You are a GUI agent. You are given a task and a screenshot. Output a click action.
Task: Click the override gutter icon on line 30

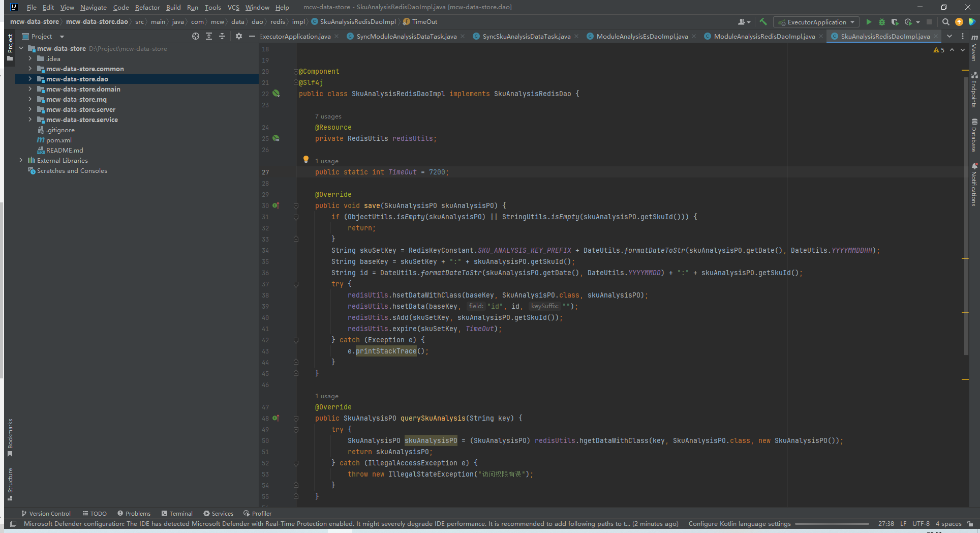click(275, 205)
